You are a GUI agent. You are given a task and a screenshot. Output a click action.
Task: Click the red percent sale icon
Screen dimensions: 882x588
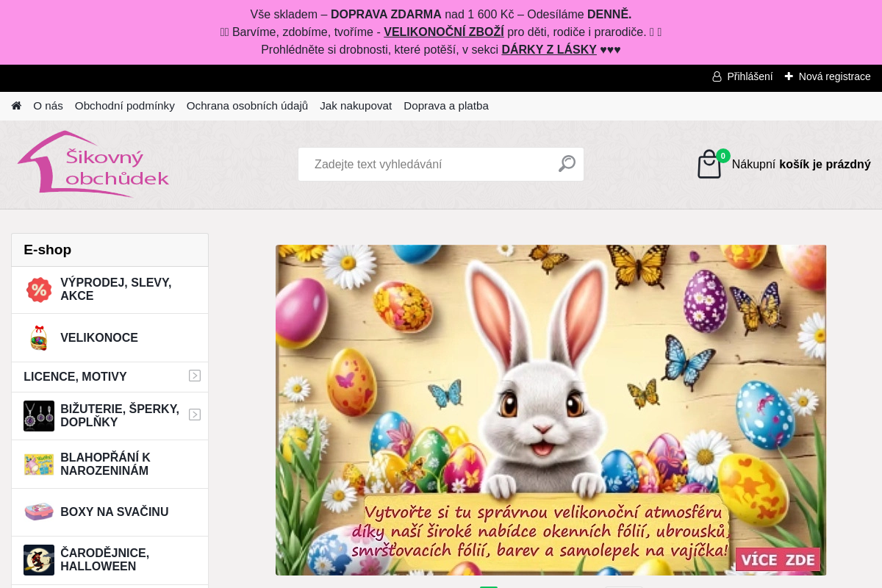pyautogui.click(x=39, y=290)
